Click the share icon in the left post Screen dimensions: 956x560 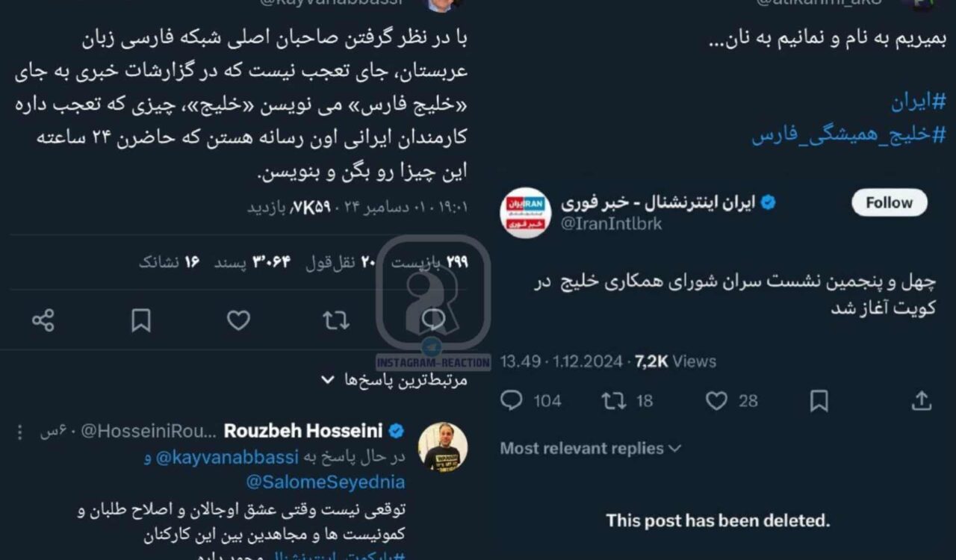pos(43,320)
